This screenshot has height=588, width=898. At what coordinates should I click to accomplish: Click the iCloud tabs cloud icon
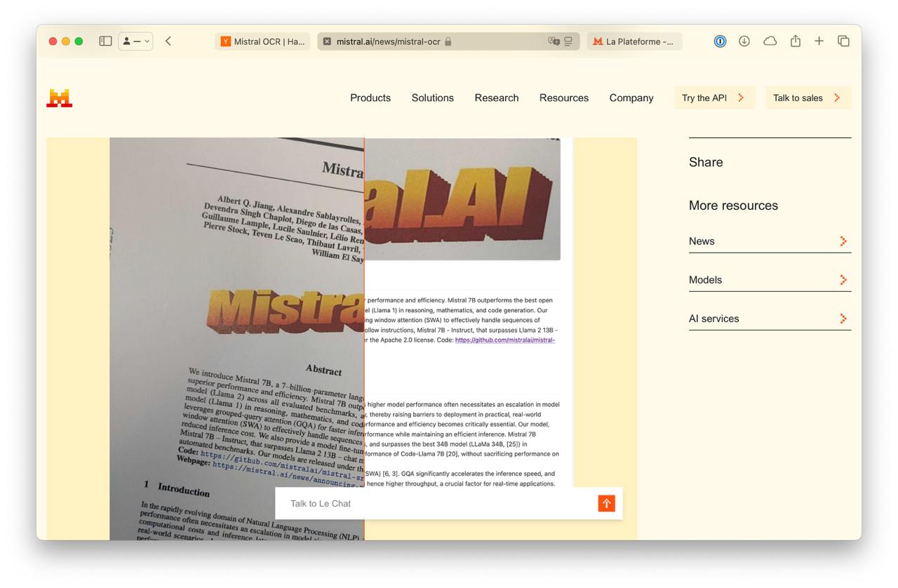(x=770, y=41)
